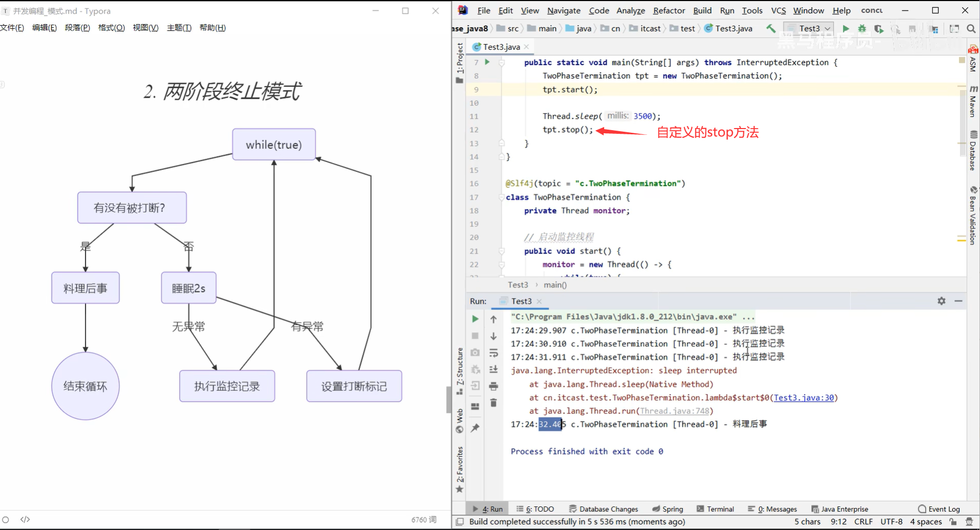Click run gutter icon beside main method

click(x=487, y=62)
